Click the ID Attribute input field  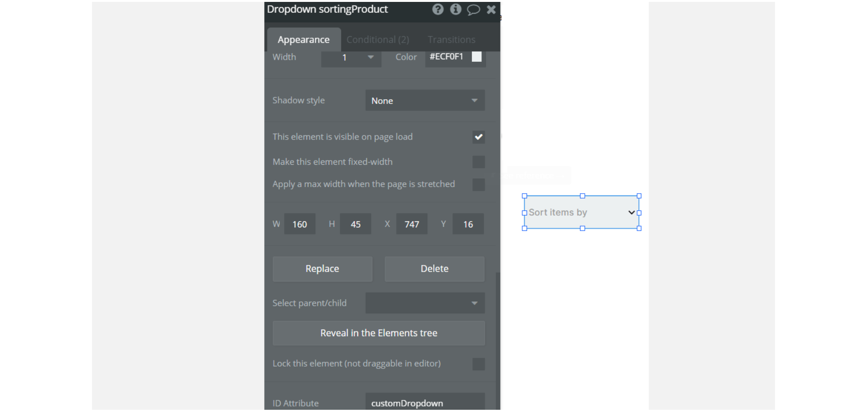click(x=425, y=403)
